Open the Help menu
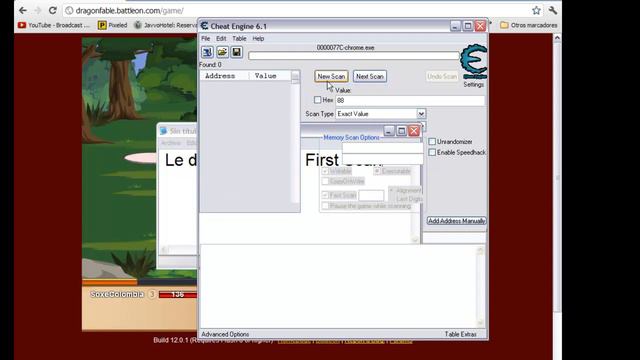 (258, 38)
